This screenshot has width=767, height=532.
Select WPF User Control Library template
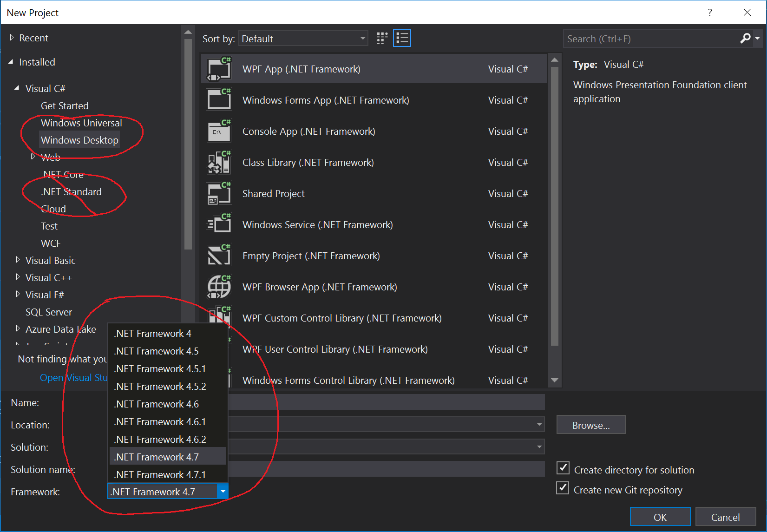click(374, 349)
